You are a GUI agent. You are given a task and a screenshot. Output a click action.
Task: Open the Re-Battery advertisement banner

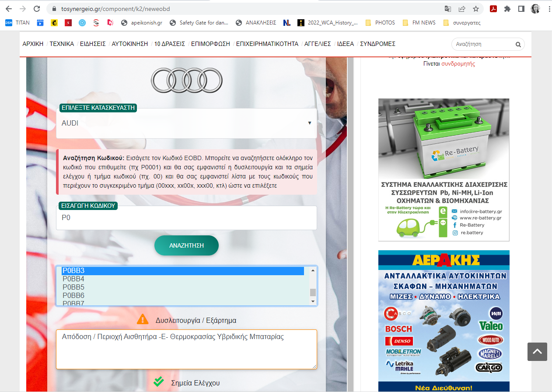pyautogui.click(x=444, y=170)
